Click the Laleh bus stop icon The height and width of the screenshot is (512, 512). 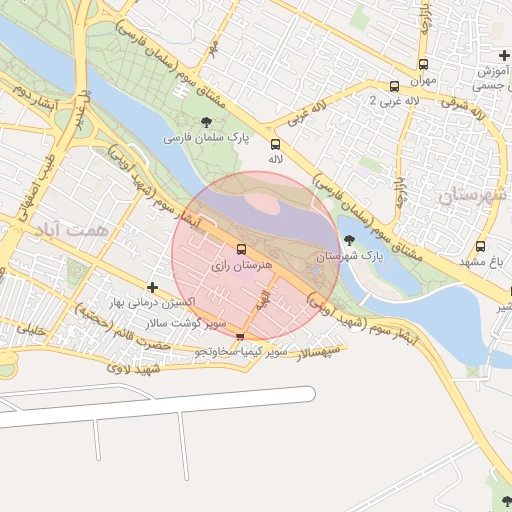click(x=275, y=144)
